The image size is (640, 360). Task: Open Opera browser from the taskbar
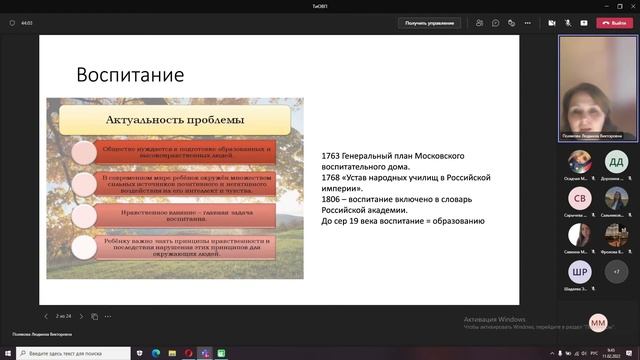coord(189,353)
